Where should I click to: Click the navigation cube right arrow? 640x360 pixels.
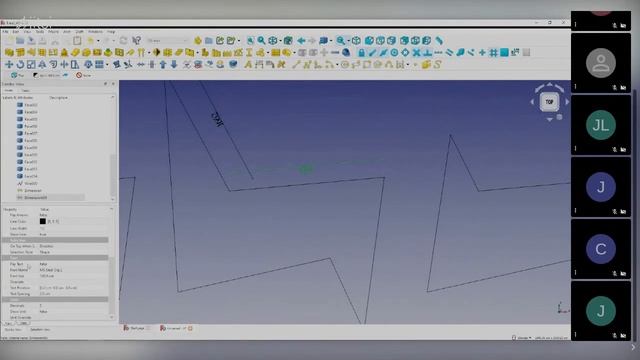click(x=567, y=102)
